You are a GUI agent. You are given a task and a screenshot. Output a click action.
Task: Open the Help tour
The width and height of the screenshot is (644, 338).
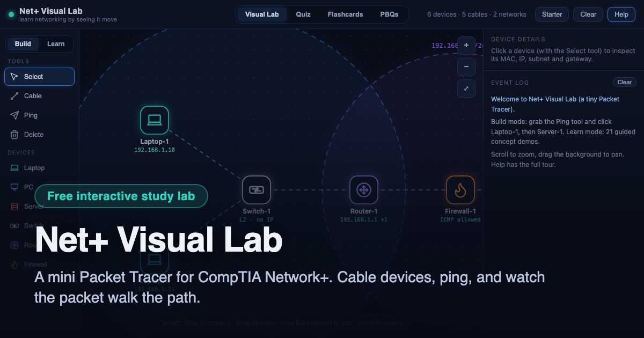(621, 14)
